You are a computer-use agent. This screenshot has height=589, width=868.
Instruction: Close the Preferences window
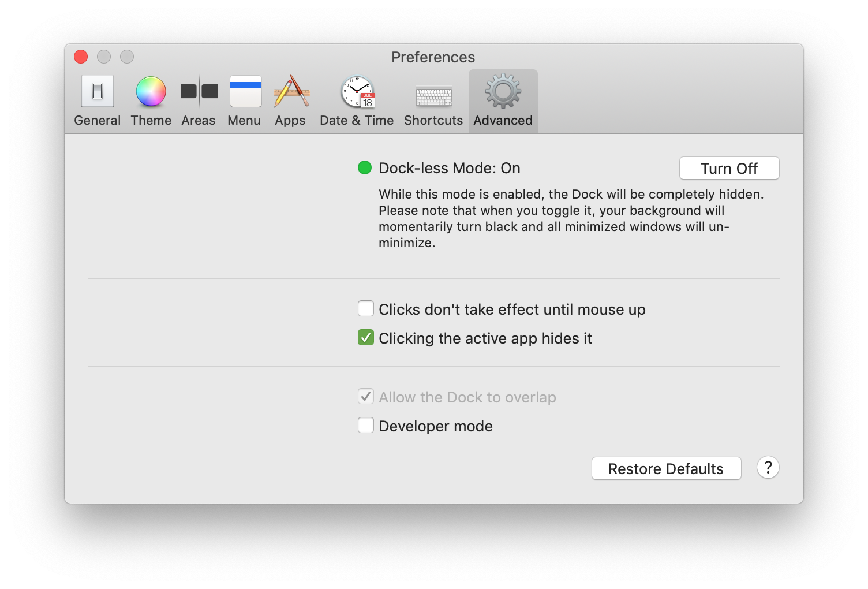(81, 57)
